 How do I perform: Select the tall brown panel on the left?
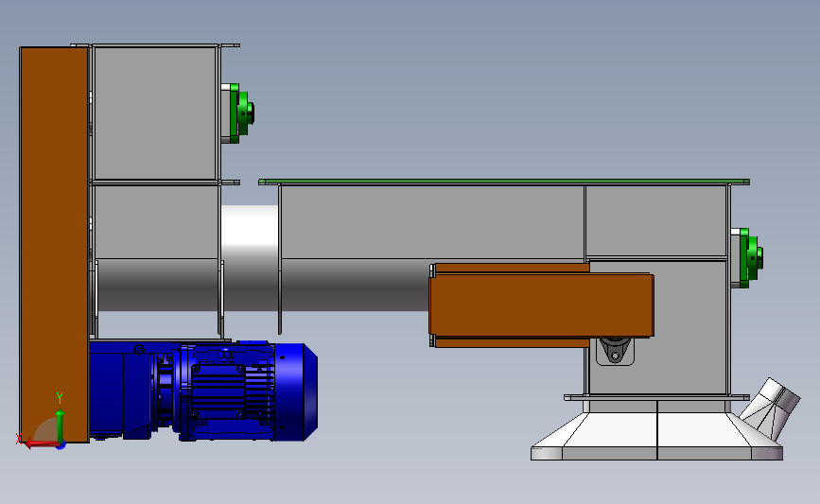(x=54, y=245)
